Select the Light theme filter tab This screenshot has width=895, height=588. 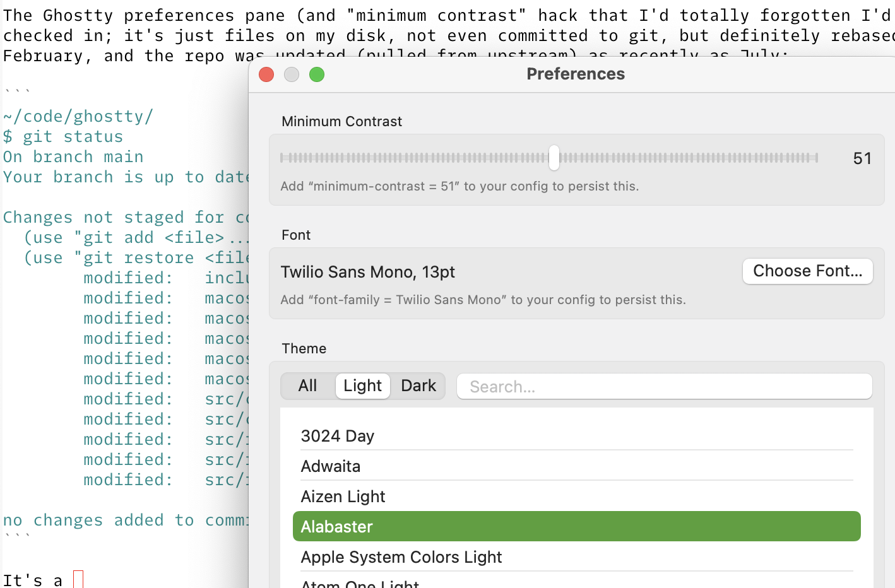(x=363, y=385)
